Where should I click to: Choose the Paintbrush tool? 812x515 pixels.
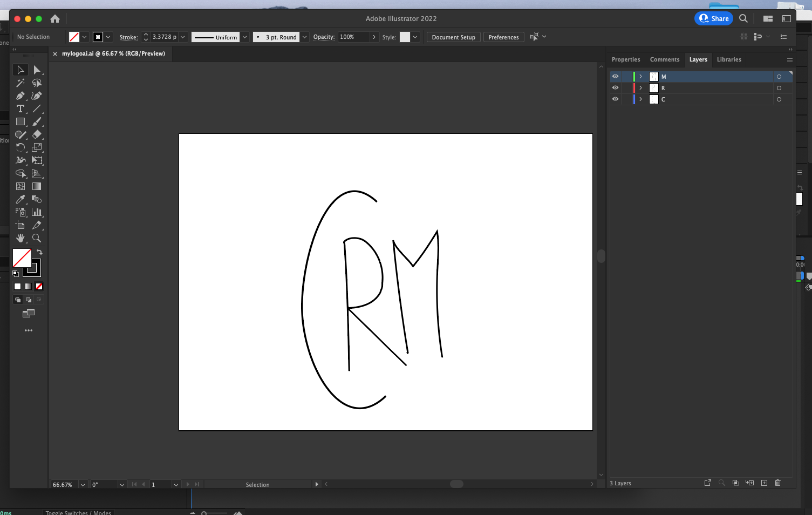tap(37, 121)
